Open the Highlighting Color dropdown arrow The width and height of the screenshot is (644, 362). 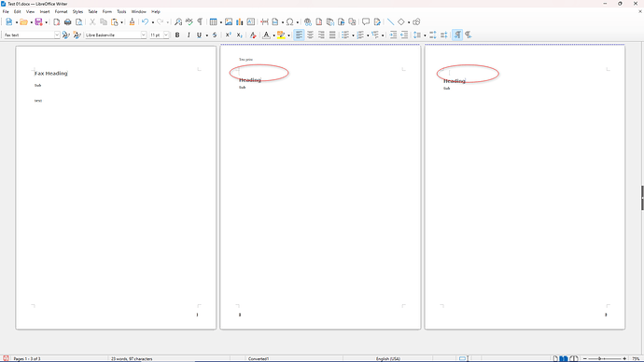[288, 35]
